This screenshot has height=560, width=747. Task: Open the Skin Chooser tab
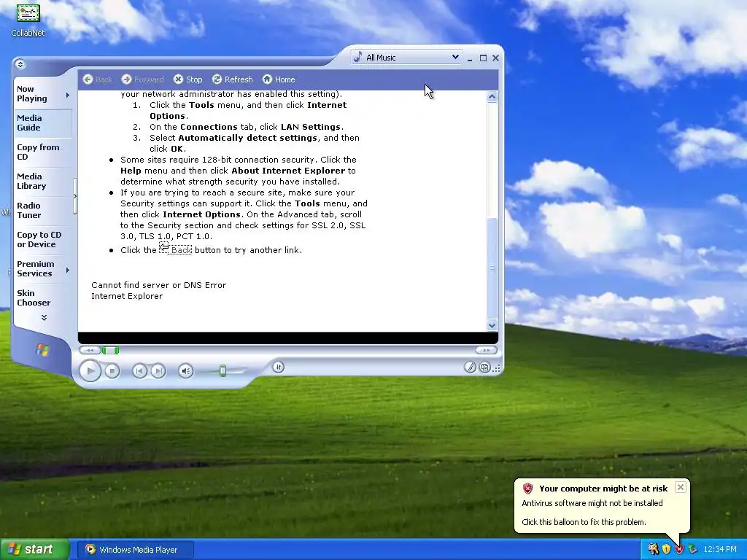click(x=42, y=297)
